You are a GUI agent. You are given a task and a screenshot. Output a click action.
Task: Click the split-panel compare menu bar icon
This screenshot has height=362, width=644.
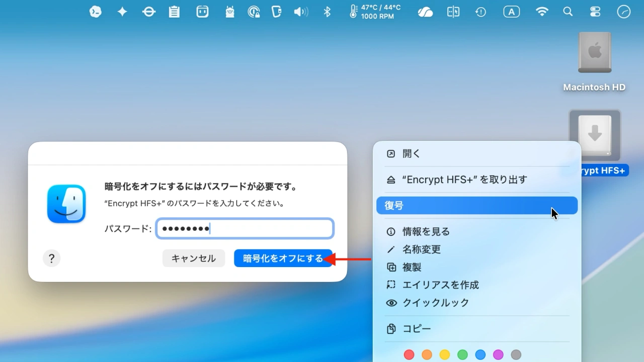pos(453,12)
